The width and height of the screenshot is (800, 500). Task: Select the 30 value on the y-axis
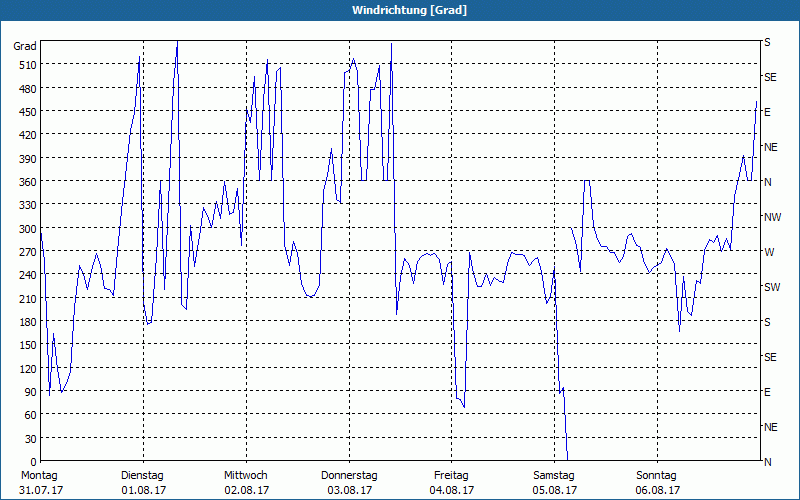click(x=31, y=439)
